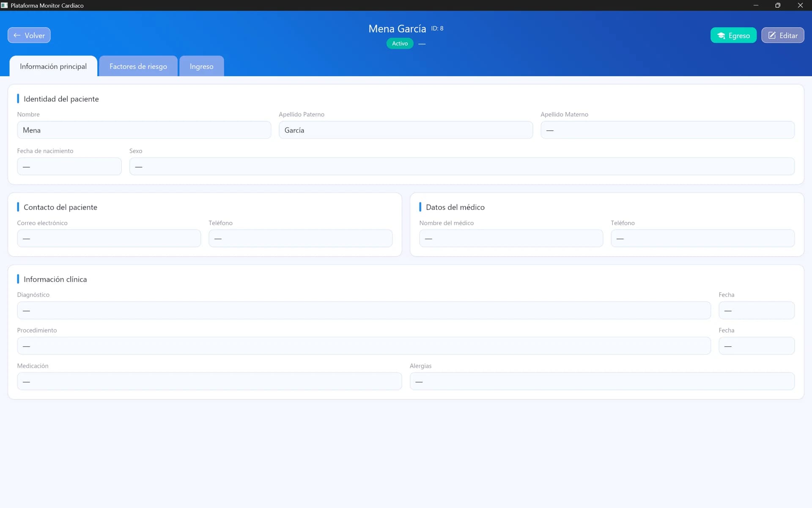This screenshot has width=812, height=508.
Task: Click the Correo electrónico field
Action: [109, 238]
